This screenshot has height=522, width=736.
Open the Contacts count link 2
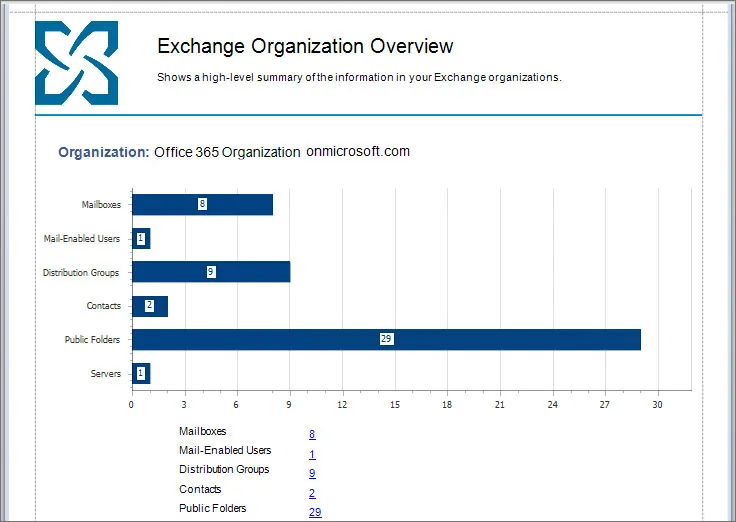312,493
